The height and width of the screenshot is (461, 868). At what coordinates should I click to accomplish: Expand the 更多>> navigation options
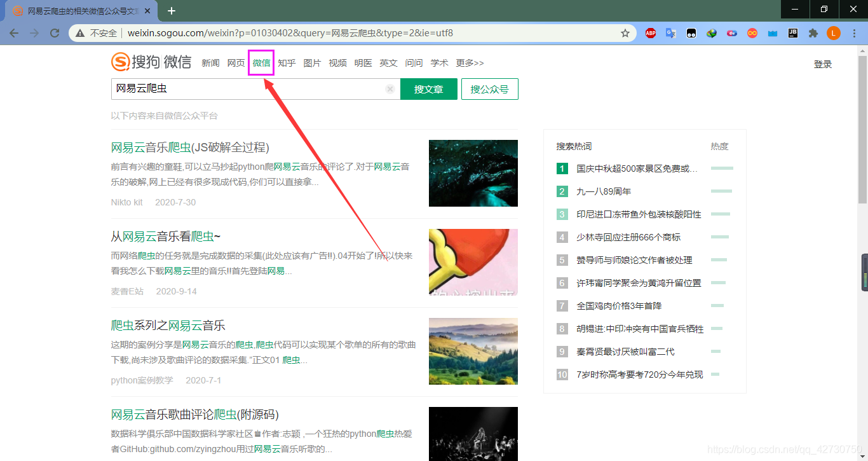(x=470, y=63)
